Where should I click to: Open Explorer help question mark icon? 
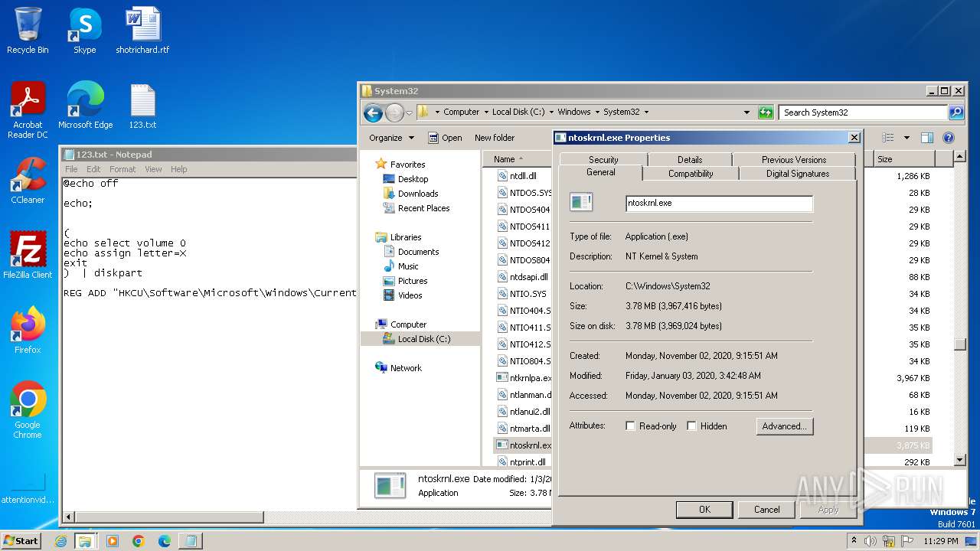coord(949,138)
